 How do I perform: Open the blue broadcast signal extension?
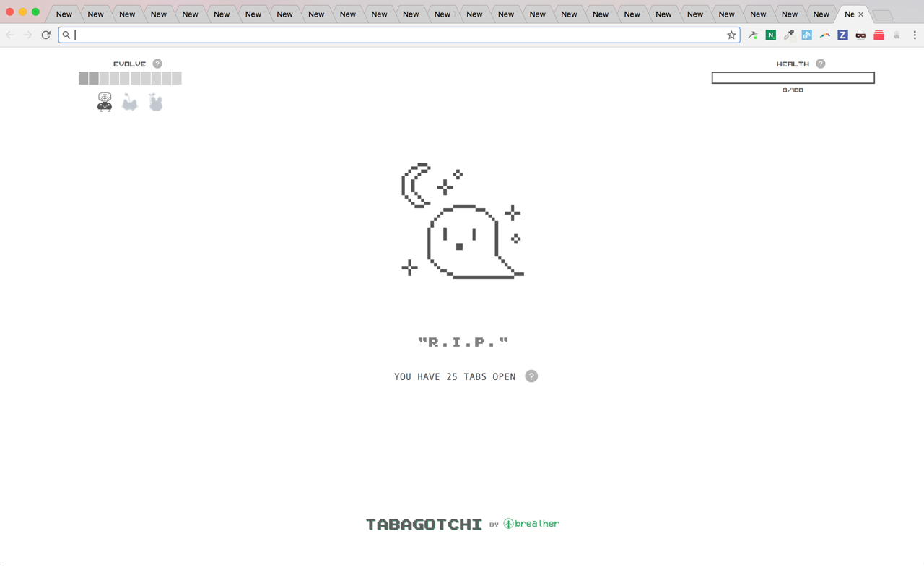(x=806, y=35)
